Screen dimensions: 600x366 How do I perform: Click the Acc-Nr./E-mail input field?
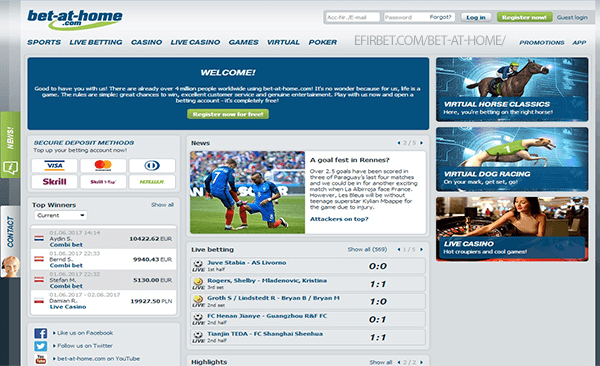[352, 17]
